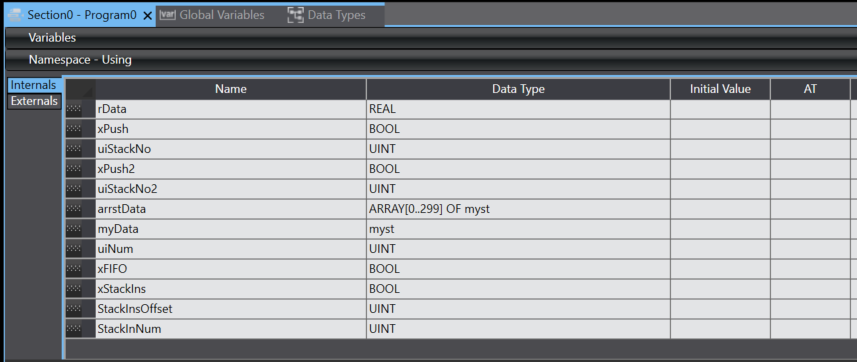Image resolution: width=857 pixels, height=362 pixels.
Task: Click the Initial Value cell for uiNum
Action: point(720,249)
